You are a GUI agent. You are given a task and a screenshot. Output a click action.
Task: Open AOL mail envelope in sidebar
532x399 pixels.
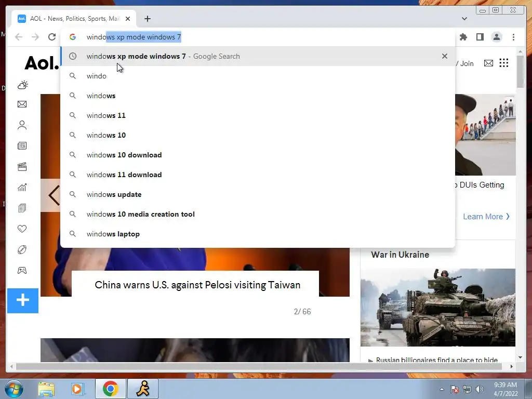coord(22,104)
